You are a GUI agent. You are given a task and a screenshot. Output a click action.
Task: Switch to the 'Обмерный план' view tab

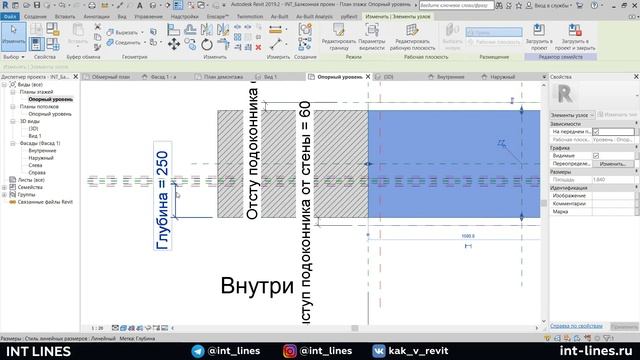coord(110,77)
